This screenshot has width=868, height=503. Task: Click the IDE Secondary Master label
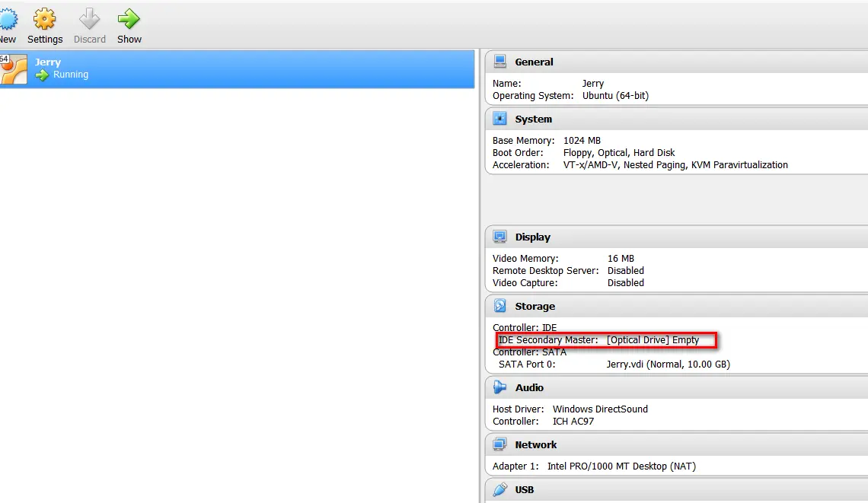[548, 339]
